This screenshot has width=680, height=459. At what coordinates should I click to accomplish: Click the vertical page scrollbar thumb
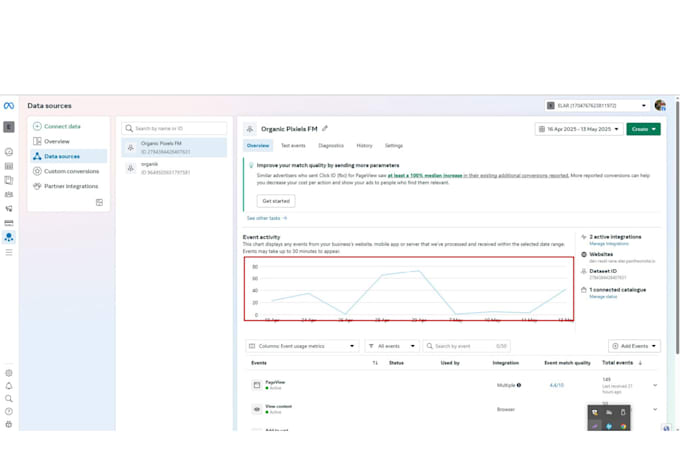click(677, 226)
